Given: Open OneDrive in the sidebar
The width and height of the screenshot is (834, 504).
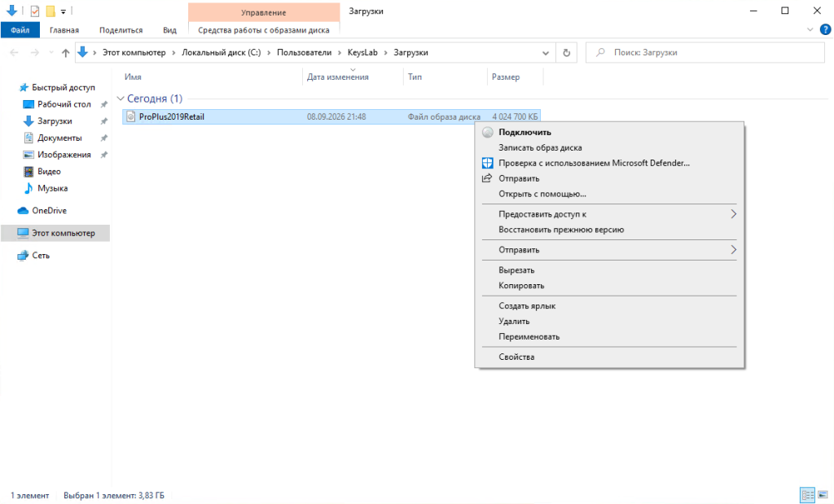Looking at the screenshot, I should pos(49,211).
